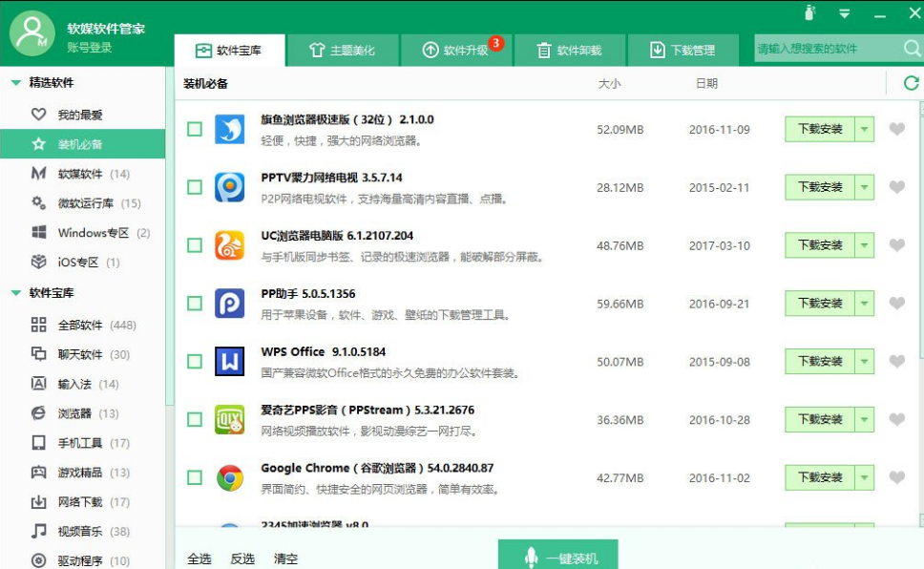Click UC浏览器 app icon

(230, 245)
